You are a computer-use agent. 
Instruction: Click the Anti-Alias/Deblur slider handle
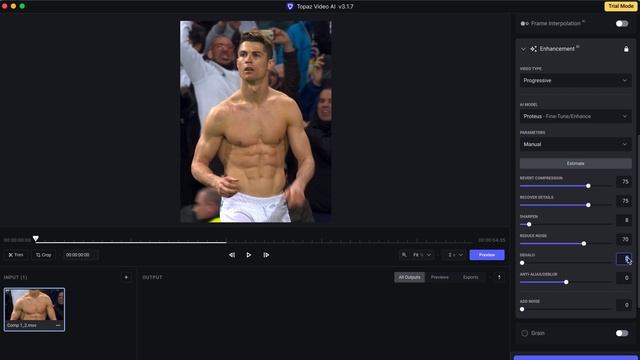pos(566,282)
